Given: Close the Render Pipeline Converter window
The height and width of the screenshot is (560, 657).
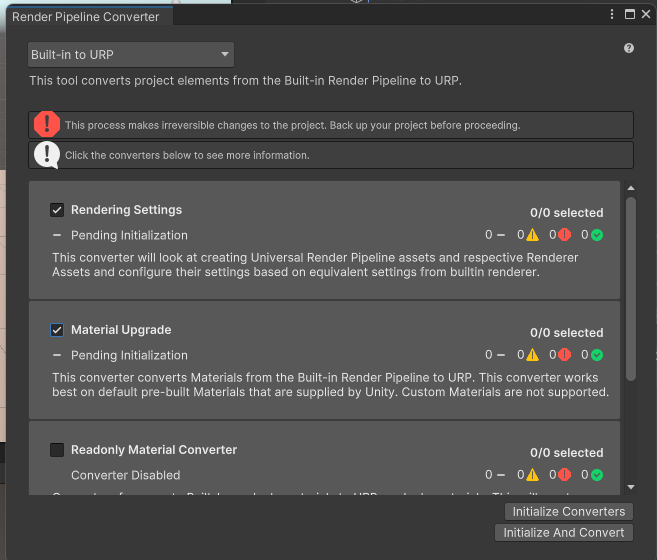Looking at the screenshot, I should (646, 14).
